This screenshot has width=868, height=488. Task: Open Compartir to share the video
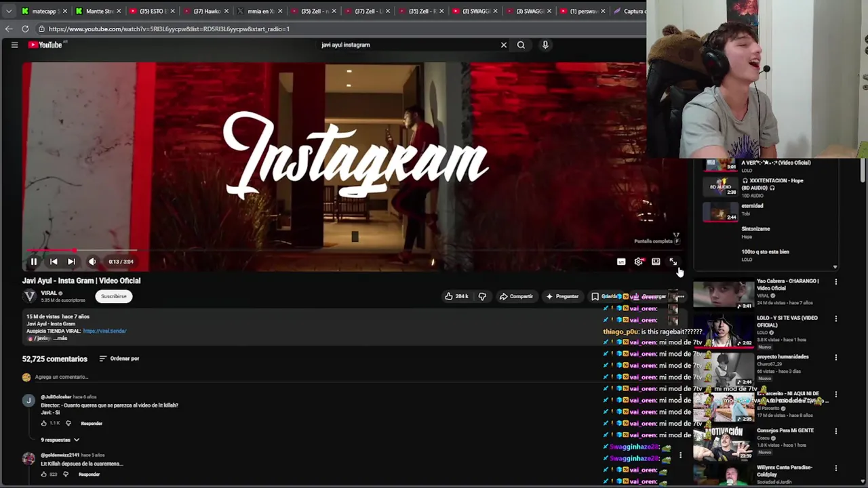coord(516,296)
